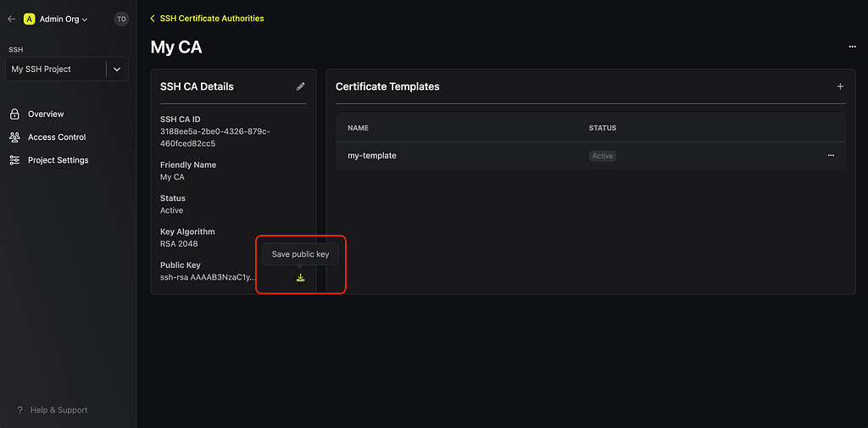Edit SSH CA Details with pencil icon
Screen dimensions: 868x428
pyautogui.click(x=301, y=86)
